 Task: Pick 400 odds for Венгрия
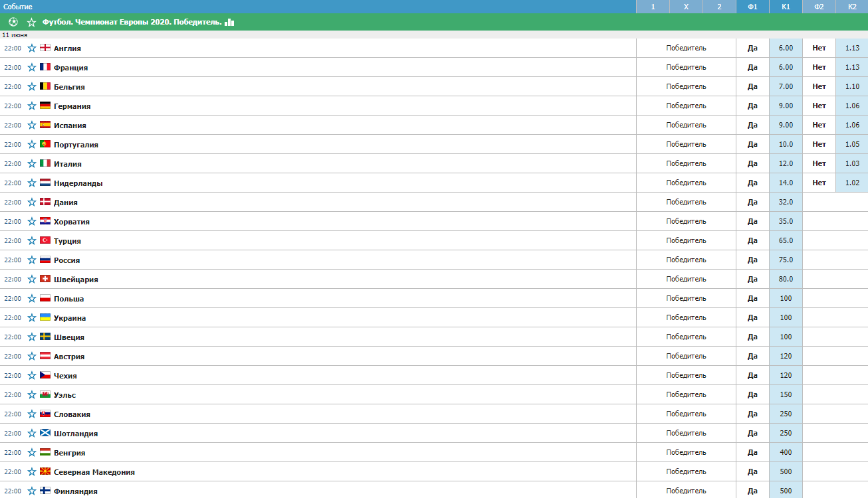coord(786,453)
